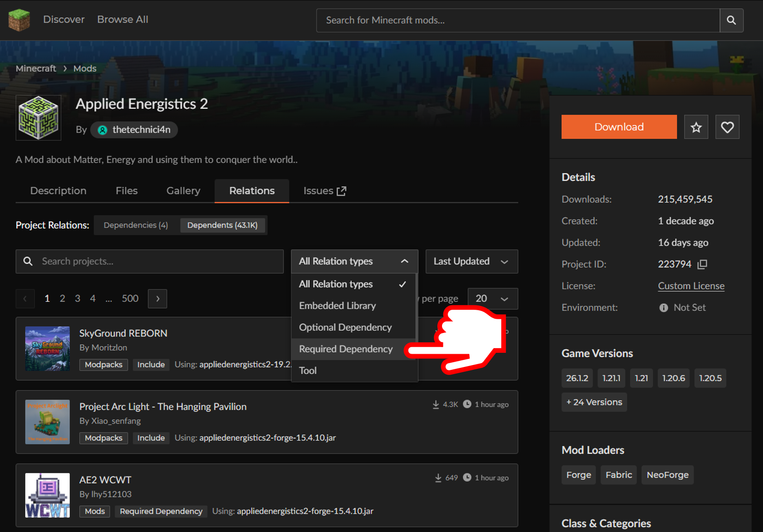Click inside the Search for Minecraft mods field
The height and width of the screenshot is (532, 763).
518,20
